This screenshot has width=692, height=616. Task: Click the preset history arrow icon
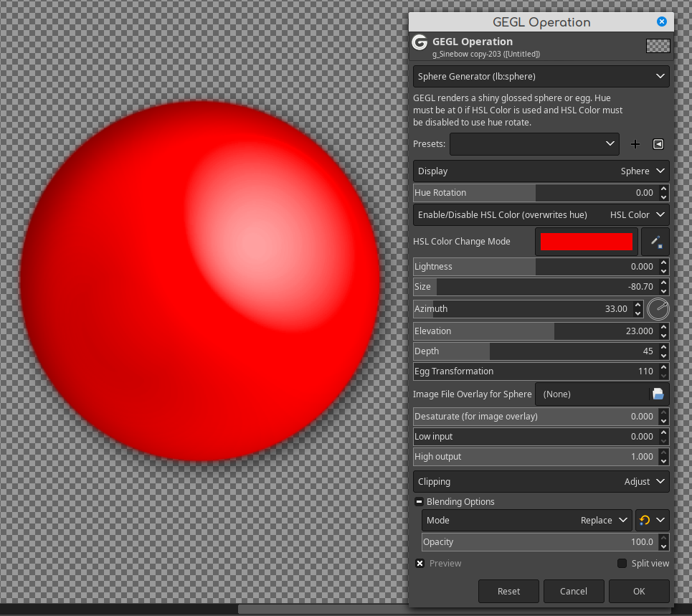pos(658,144)
